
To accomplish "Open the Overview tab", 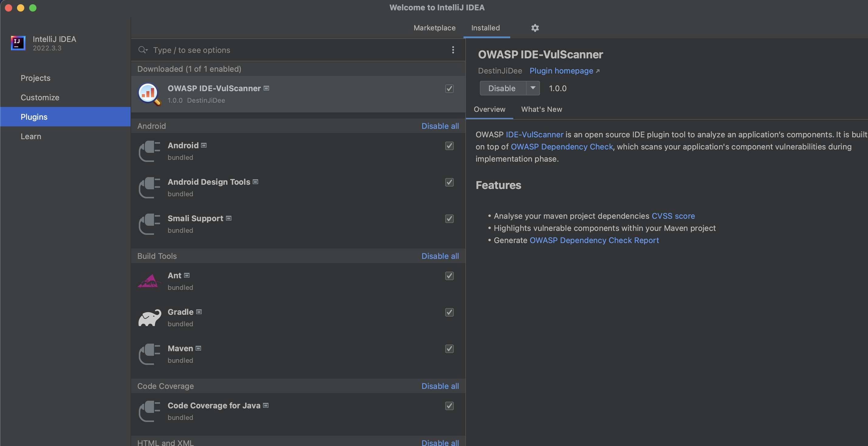I will 490,109.
